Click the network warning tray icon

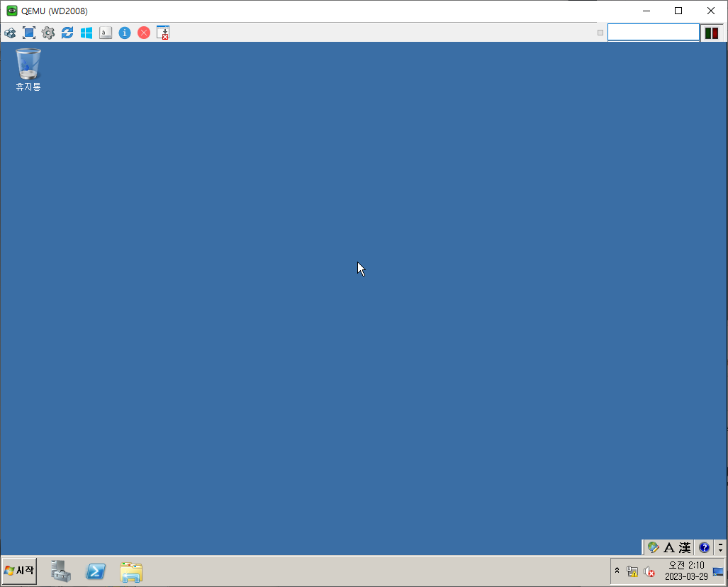(x=632, y=571)
